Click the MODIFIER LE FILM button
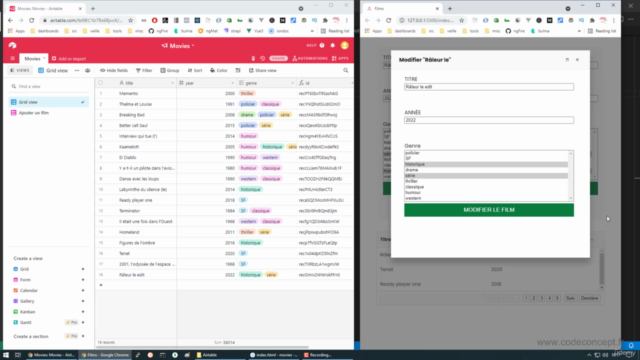The height and width of the screenshot is (360, 640). (x=489, y=210)
